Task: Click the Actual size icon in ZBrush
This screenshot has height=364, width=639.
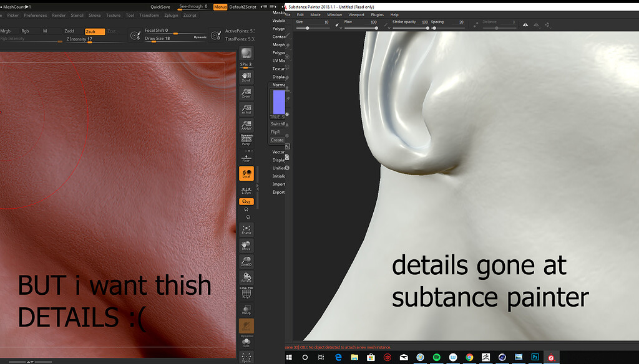Action: coord(246,109)
